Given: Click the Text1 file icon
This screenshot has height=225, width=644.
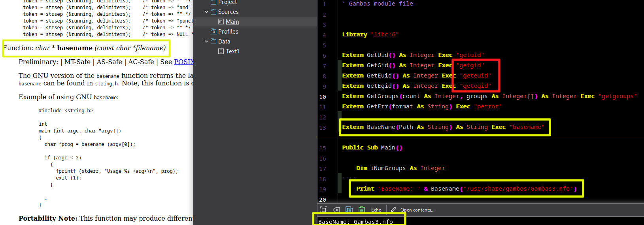Looking at the screenshot, I should point(221,51).
